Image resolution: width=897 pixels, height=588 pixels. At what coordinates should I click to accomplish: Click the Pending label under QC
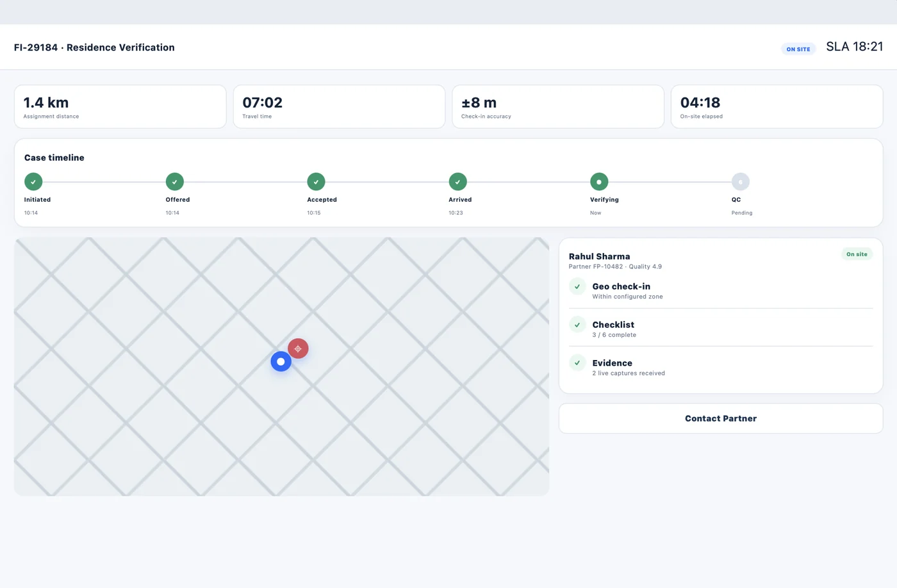tap(742, 213)
